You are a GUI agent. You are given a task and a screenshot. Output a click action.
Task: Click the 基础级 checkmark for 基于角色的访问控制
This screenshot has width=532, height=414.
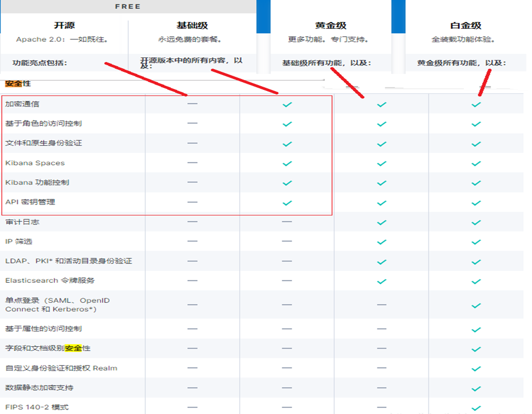[287, 124]
